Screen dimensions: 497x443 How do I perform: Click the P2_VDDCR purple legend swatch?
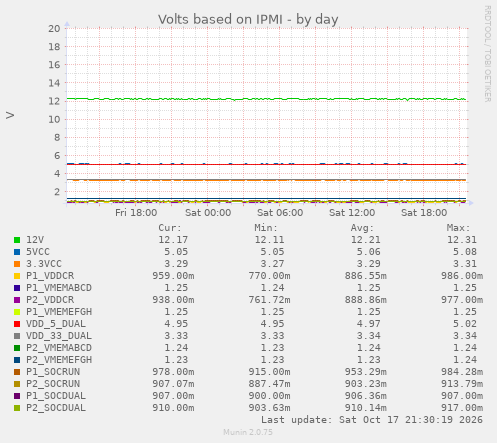click(x=17, y=300)
